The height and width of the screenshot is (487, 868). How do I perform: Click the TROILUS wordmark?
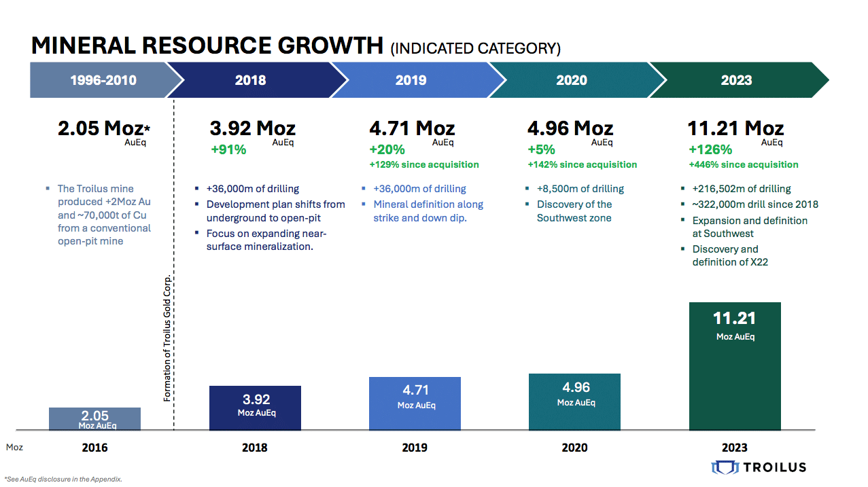(x=774, y=467)
